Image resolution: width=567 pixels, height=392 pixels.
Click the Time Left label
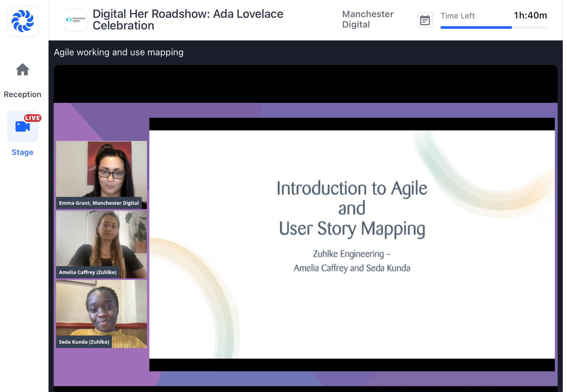coord(457,16)
